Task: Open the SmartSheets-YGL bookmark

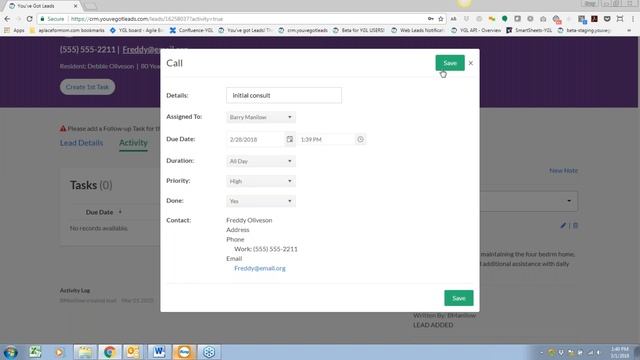Action: (529, 30)
